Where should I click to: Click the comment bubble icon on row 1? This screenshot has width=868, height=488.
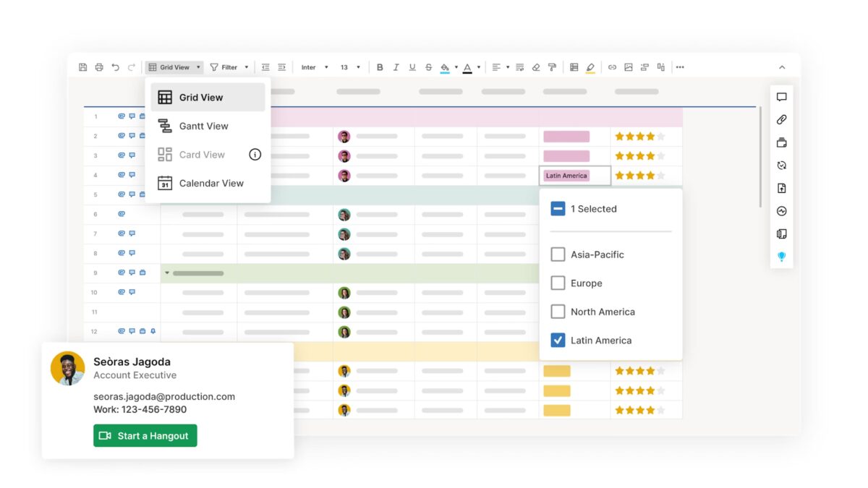coord(132,115)
